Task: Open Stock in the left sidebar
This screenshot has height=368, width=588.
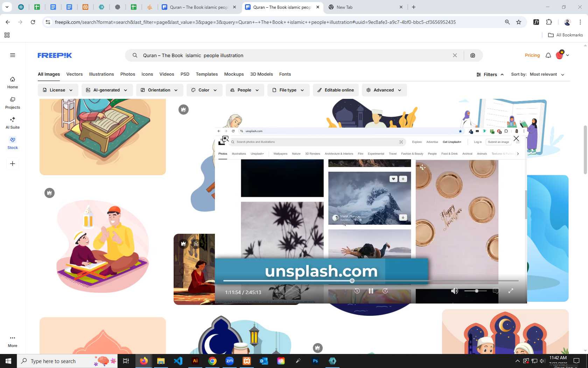Action: click(x=13, y=143)
